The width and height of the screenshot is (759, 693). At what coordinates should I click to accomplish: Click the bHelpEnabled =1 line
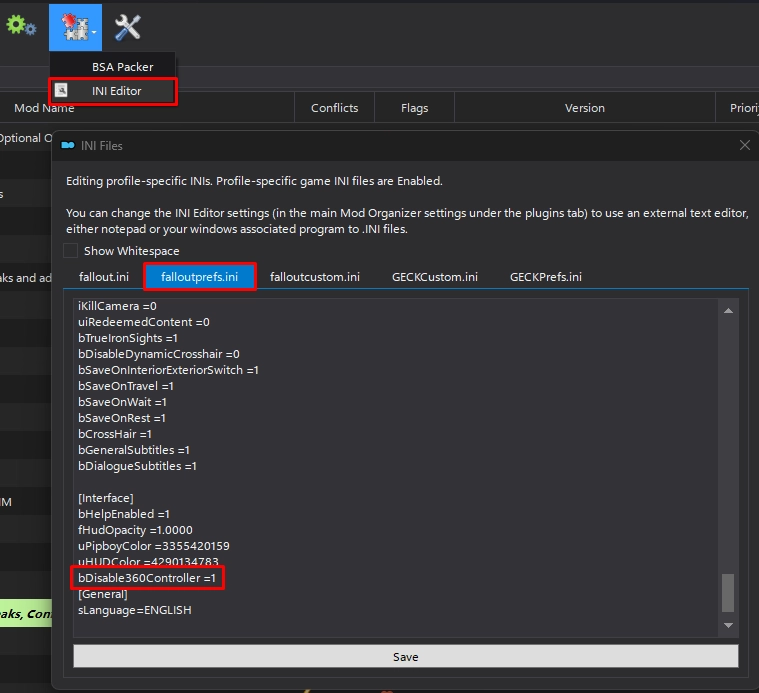(x=124, y=513)
